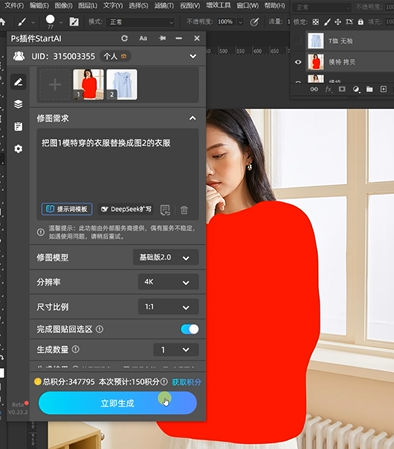The height and width of the screenshot is (449, 394).
Task: Click DeepSeek扩写 expand prompt button
Action: point(126,209)
